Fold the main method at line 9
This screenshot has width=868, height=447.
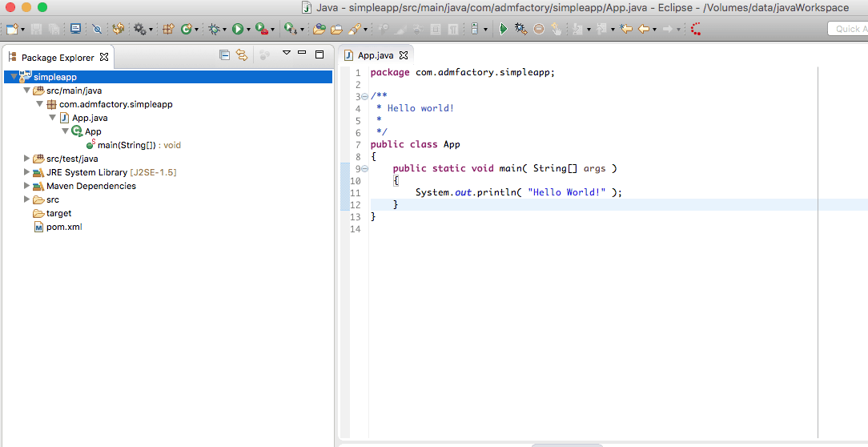[364, 168]
